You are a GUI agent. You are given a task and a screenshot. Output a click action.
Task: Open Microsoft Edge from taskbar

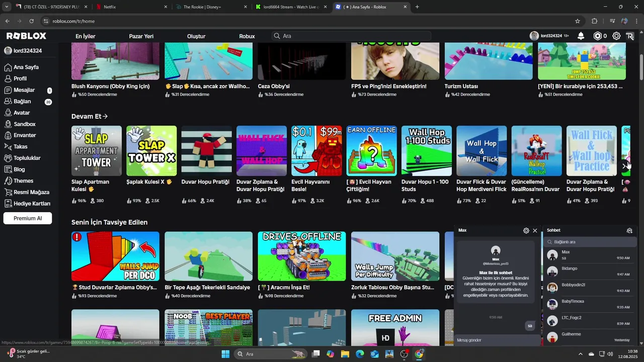pyautogui.click(x=360, y=354)
